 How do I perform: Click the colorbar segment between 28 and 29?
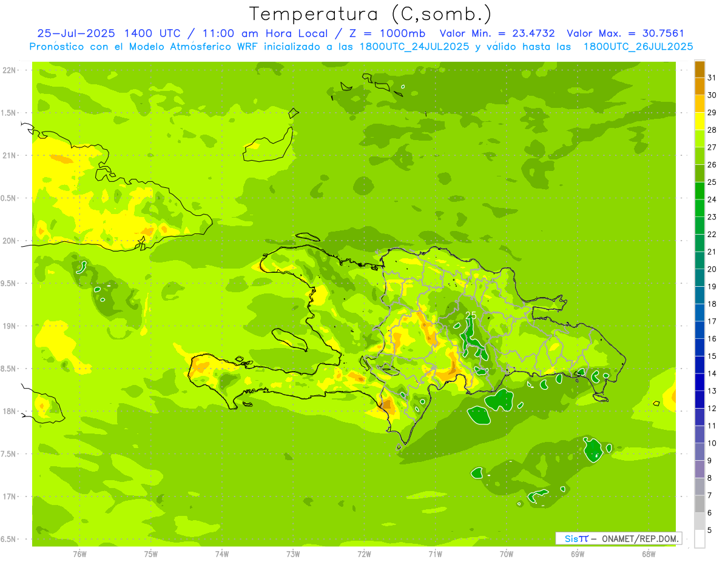coord(699,121)
